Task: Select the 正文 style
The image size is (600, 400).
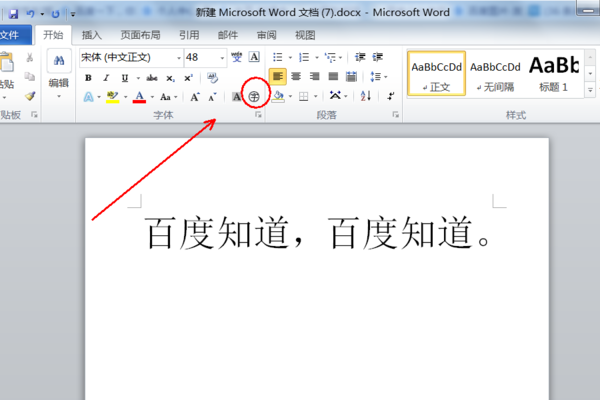Action: 437,73
